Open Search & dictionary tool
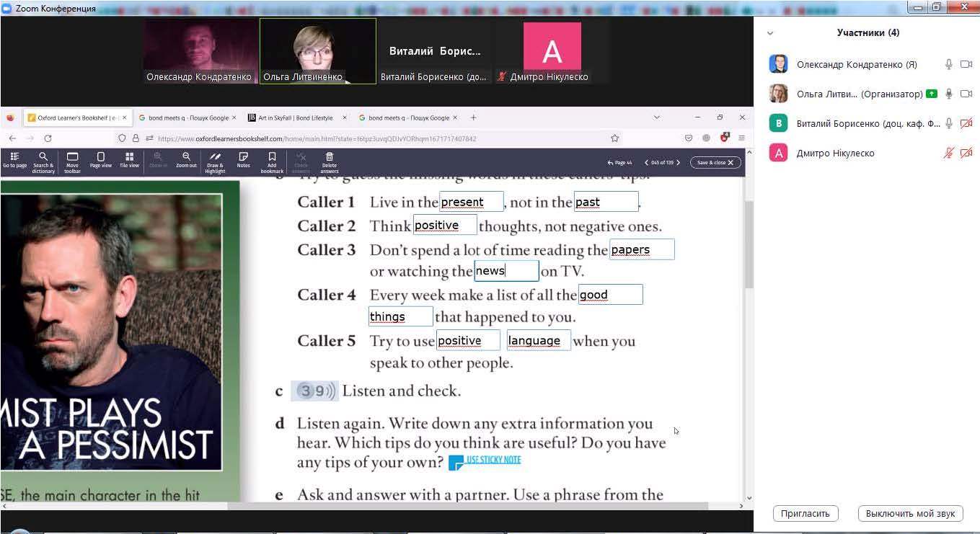980x534 pixels. click(x=43, y=160)
